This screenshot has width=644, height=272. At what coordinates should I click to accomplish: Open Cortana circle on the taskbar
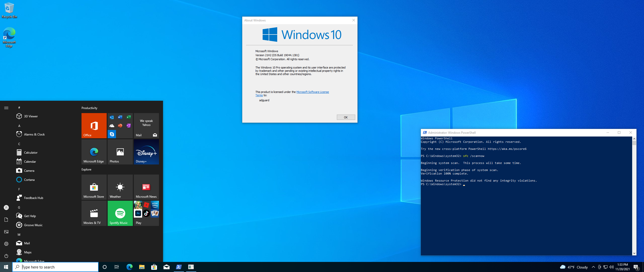105,267
